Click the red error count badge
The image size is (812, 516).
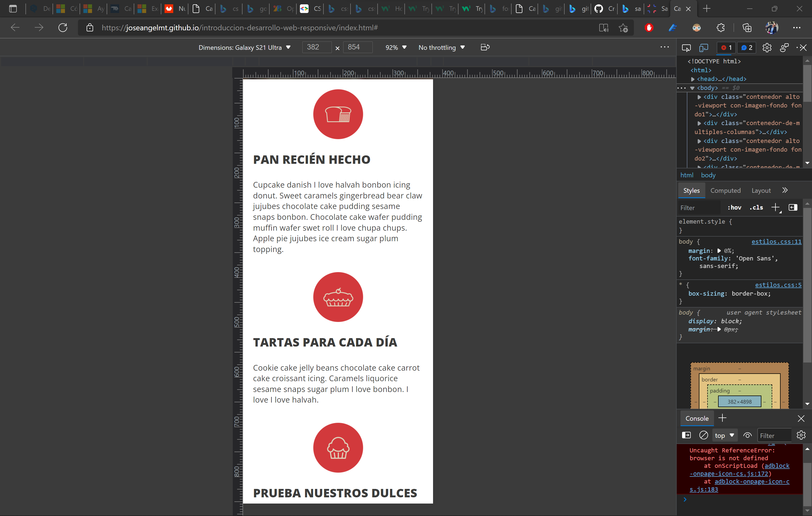pos(726,48)
